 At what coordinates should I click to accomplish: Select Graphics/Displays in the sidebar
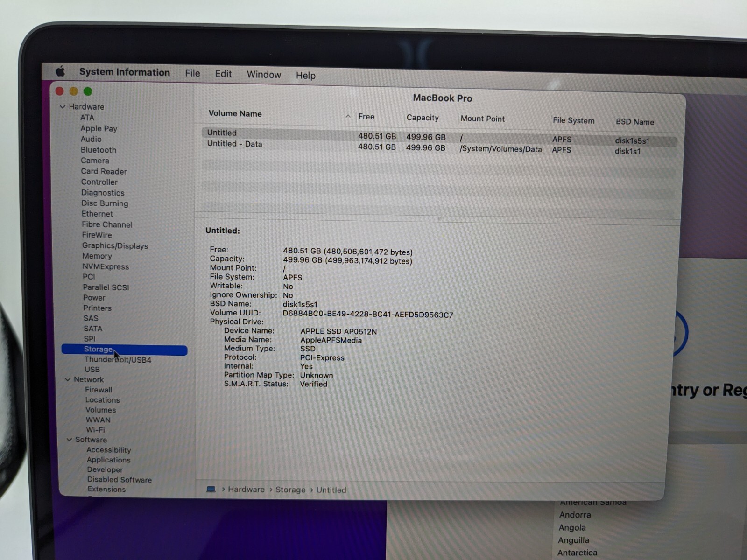click(x=115, y=246)
